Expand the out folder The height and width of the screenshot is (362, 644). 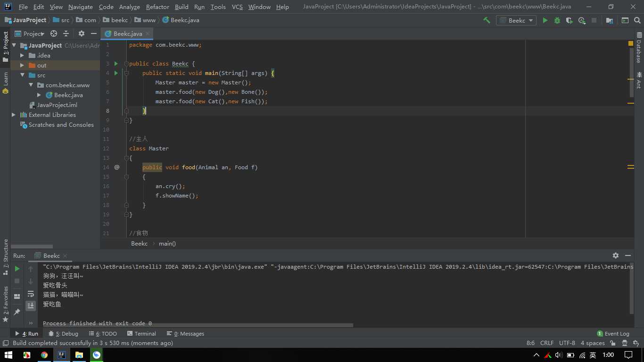coord(22,66)
